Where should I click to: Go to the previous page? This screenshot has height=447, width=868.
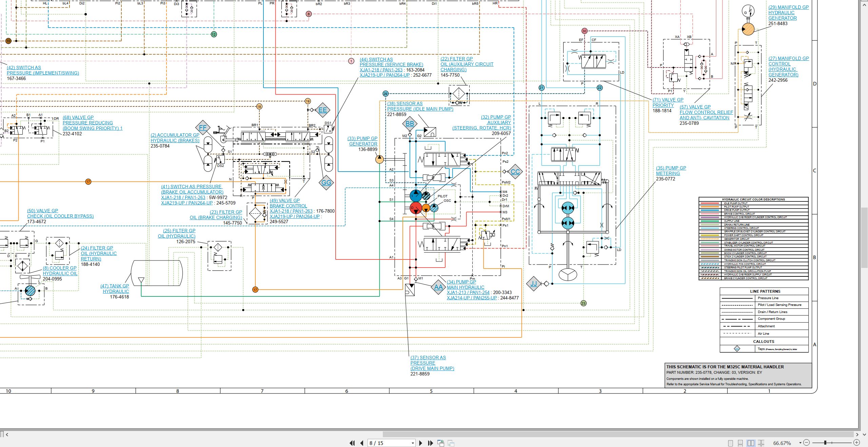[x=362, y=443]
